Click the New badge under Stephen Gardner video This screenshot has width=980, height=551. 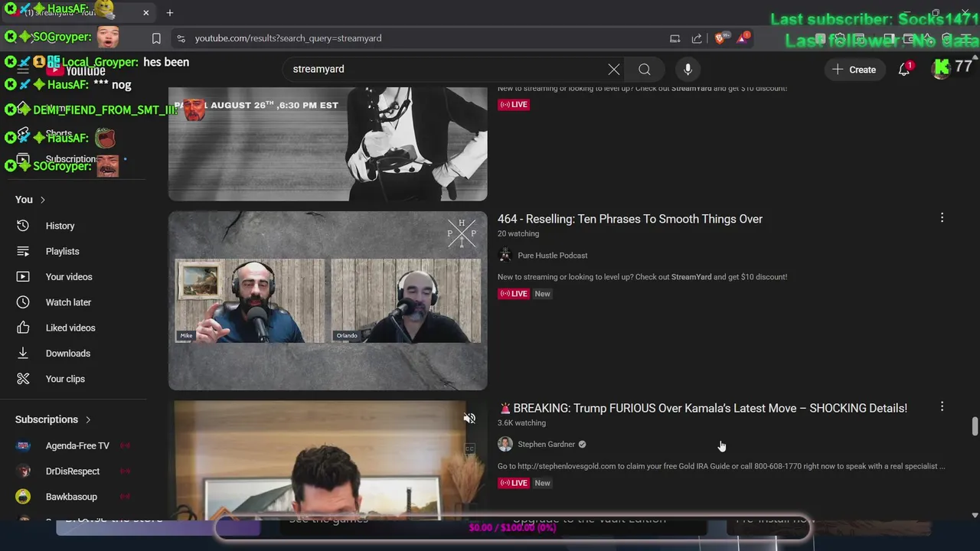542,483
